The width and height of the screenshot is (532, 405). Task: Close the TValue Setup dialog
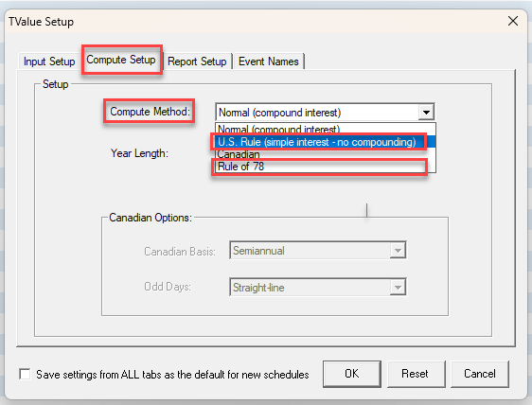pyautogui.click(x=513, y=21)
